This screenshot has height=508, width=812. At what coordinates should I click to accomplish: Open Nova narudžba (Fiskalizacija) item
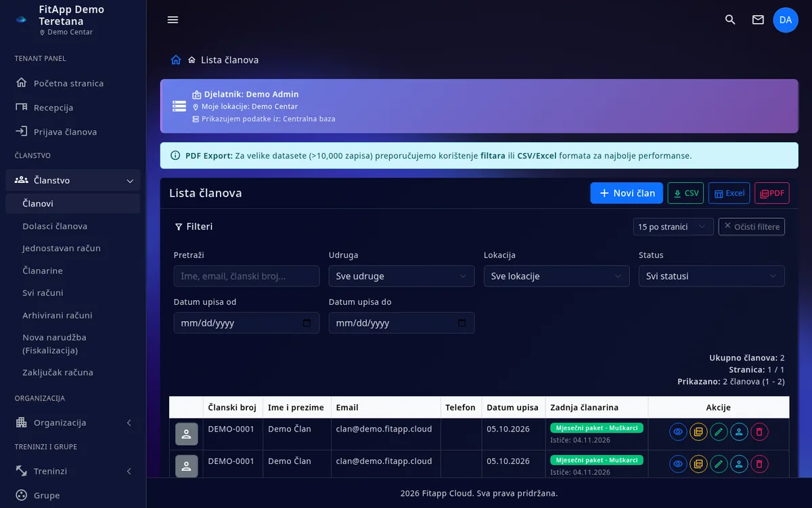(x=73, y=344)
